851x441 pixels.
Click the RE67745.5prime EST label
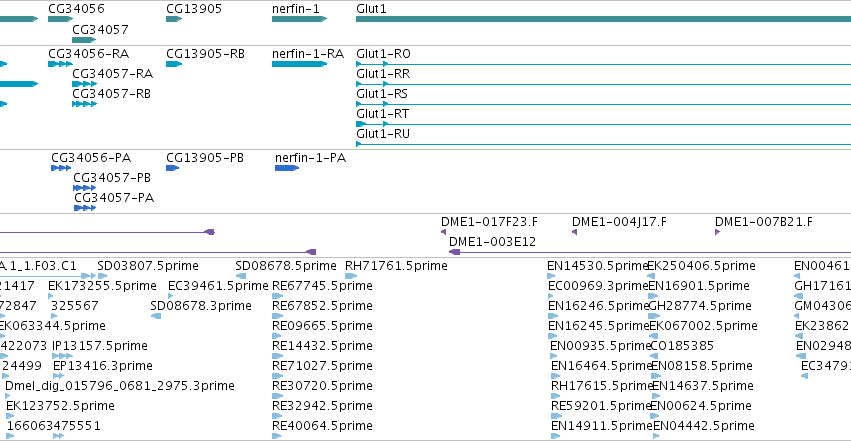click(322, 286)
